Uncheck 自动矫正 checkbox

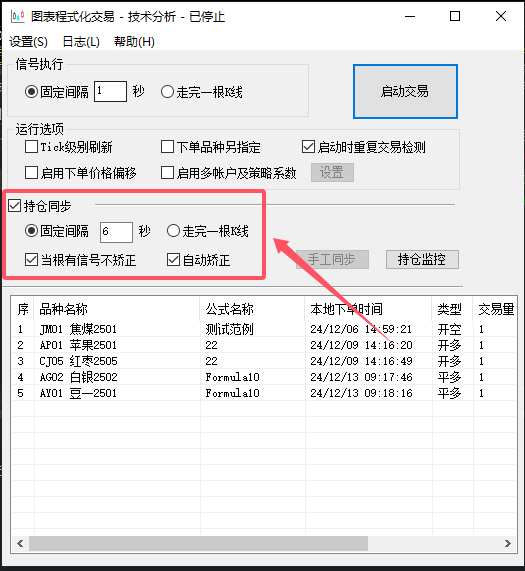pos(173,260)
